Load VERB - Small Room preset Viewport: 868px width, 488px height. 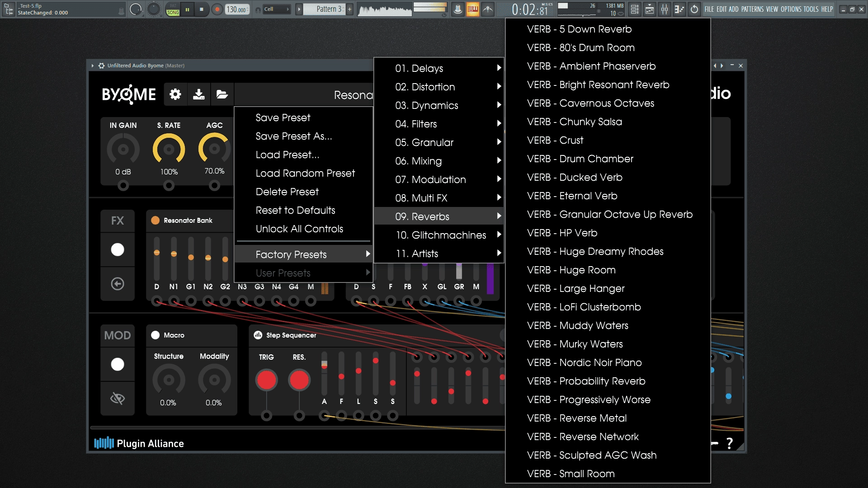pos(608,474)
